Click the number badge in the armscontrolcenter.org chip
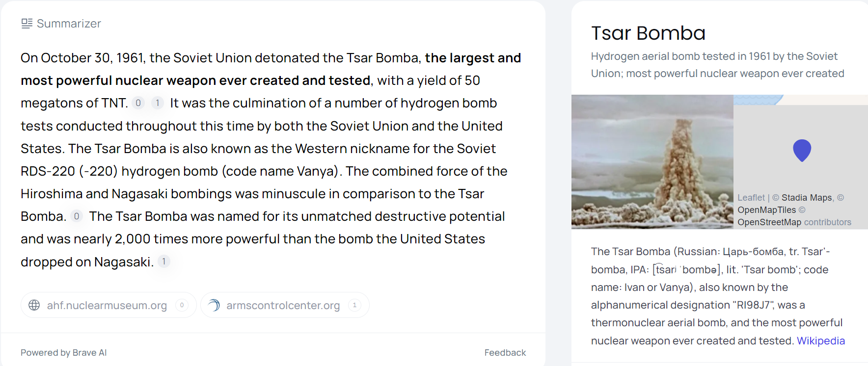Viewport: 868px width, 366px height. tap(354, 305)
